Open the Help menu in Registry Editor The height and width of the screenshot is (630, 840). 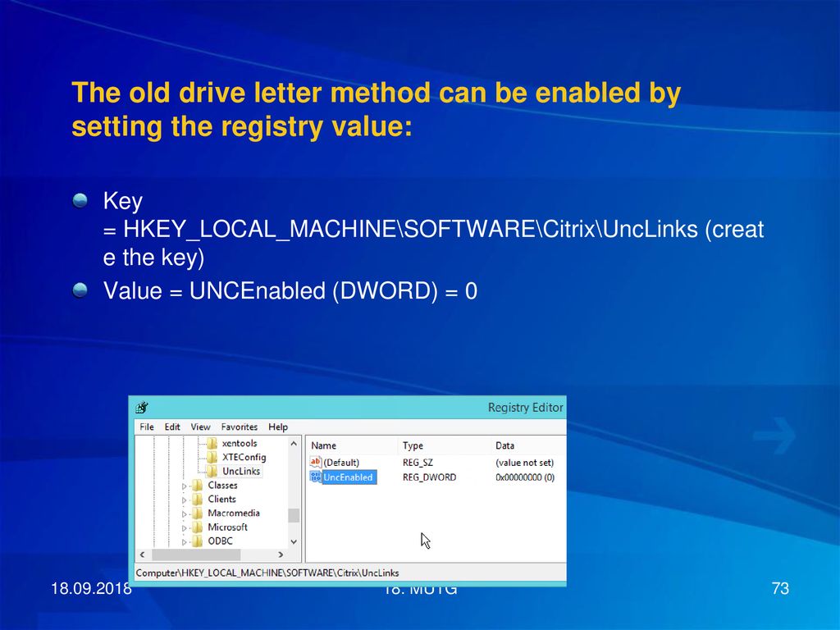click(x=278, y=427)
